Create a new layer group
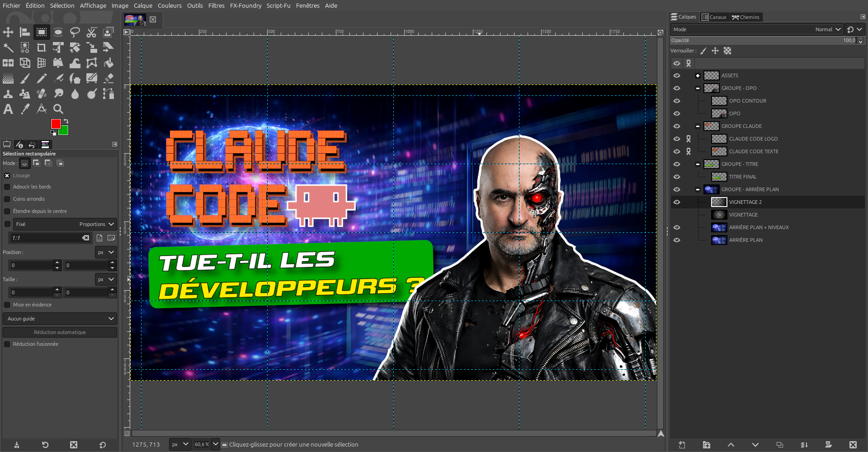868x452 pixels. [706, 445]
